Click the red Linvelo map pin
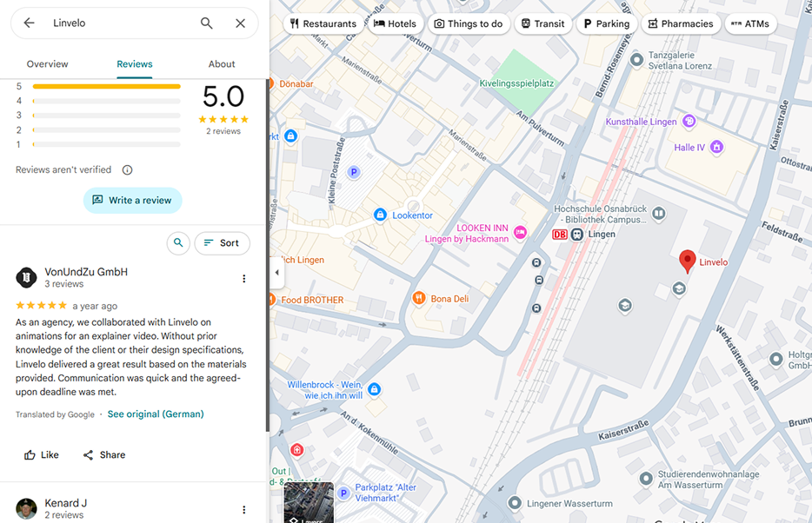This screenshot has width=812, height=523. click(x=687, y=261)
